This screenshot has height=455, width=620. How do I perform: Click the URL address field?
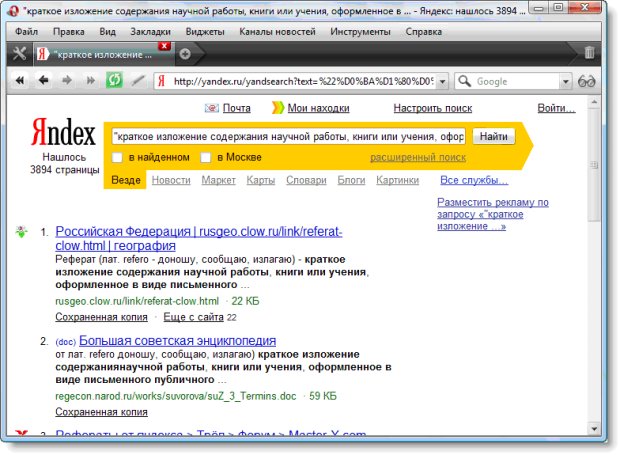pyautogui.click(x=303, y=82)
